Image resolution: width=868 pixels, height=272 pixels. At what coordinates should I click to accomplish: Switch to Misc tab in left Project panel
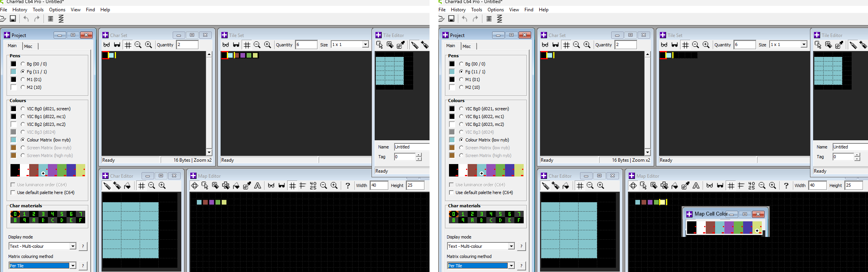click(x=28, y=46)
